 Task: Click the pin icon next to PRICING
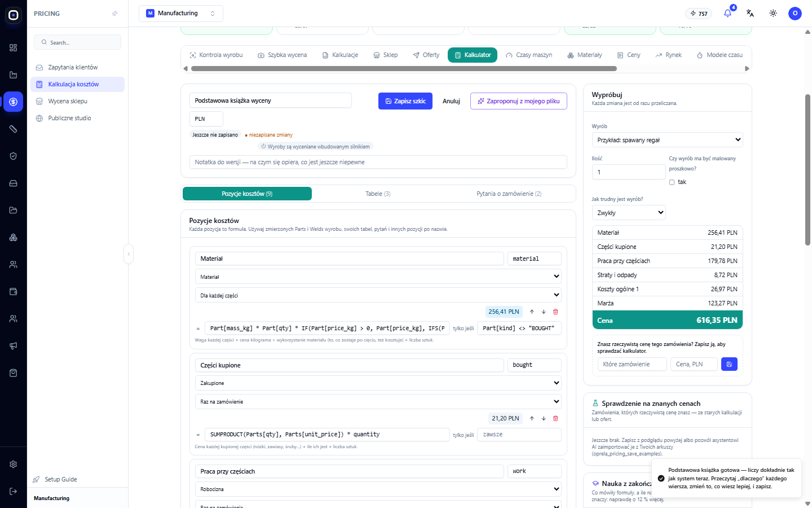click(x=115, y=14)
